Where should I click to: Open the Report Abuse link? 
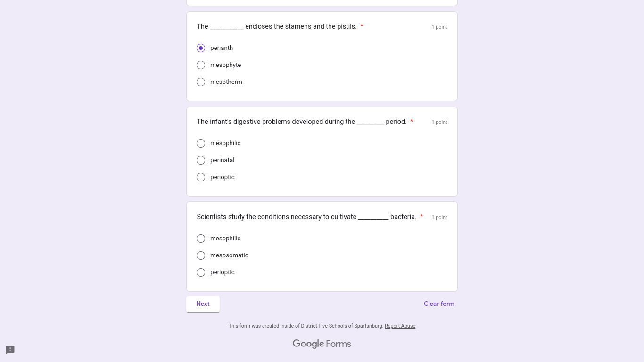tap(400, 326)
